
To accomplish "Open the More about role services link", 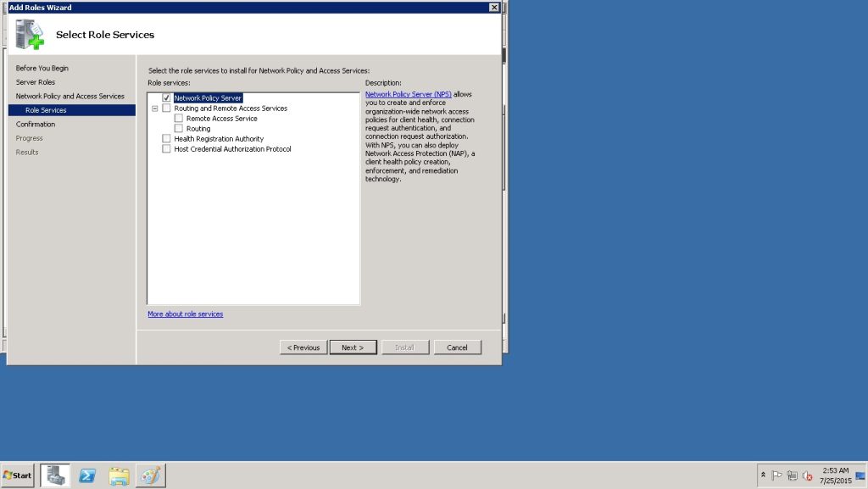I will click(186, 314).
